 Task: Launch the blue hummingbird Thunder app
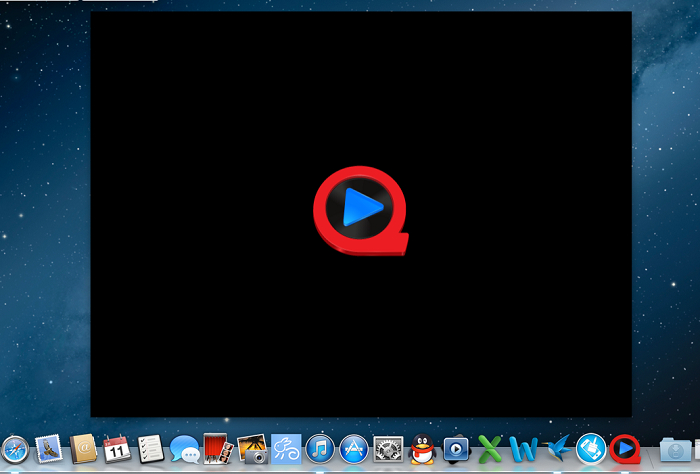pos(557,448)
